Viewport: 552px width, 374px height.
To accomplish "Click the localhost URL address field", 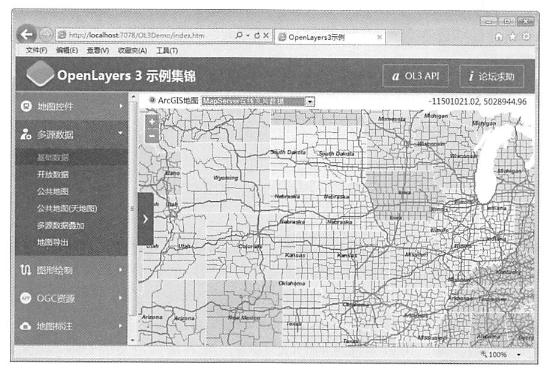I will click(x=148, y=35).
